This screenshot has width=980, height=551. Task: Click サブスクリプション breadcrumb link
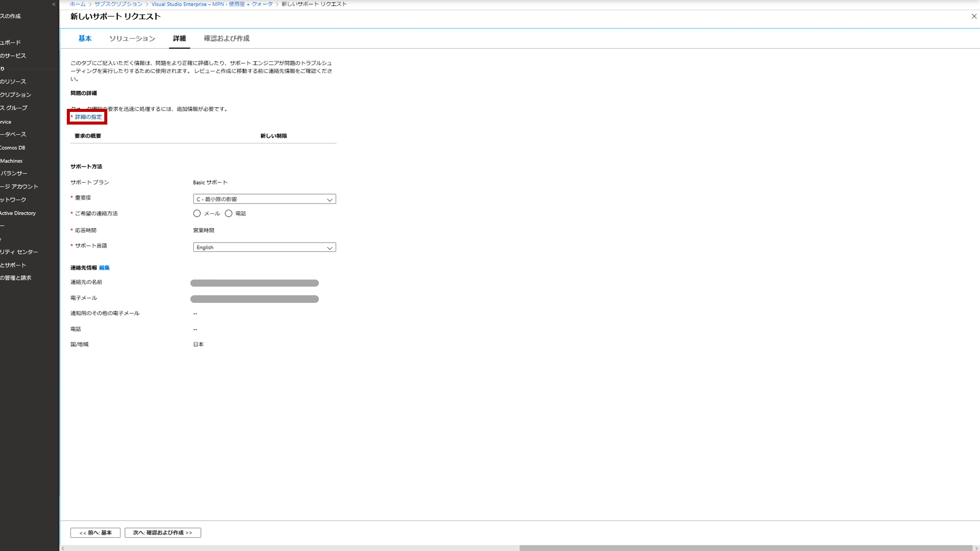(x=118, y=4)
